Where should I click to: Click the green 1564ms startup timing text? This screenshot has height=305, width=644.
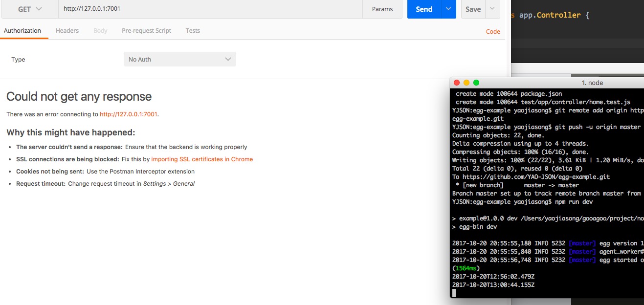coord(465,268)
